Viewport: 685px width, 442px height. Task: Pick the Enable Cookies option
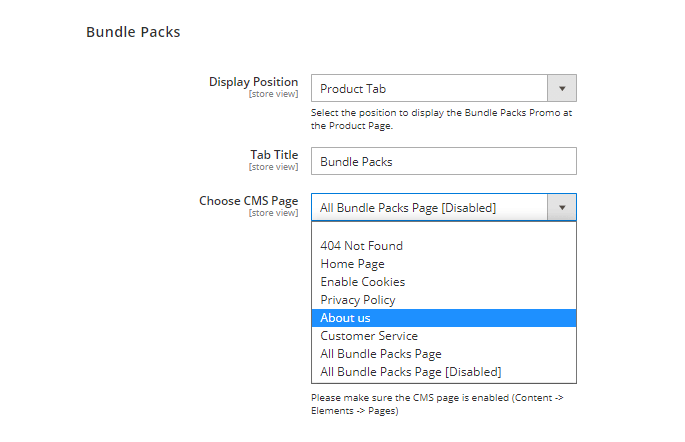(362, 282)
